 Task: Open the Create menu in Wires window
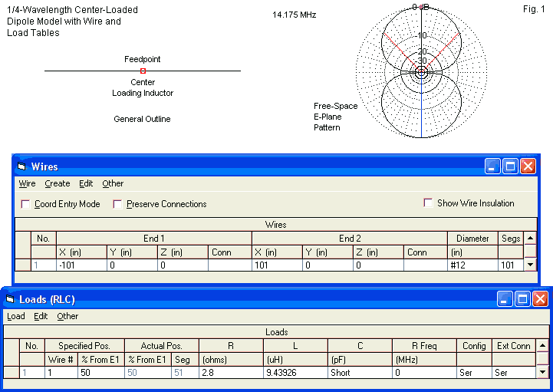58,184
